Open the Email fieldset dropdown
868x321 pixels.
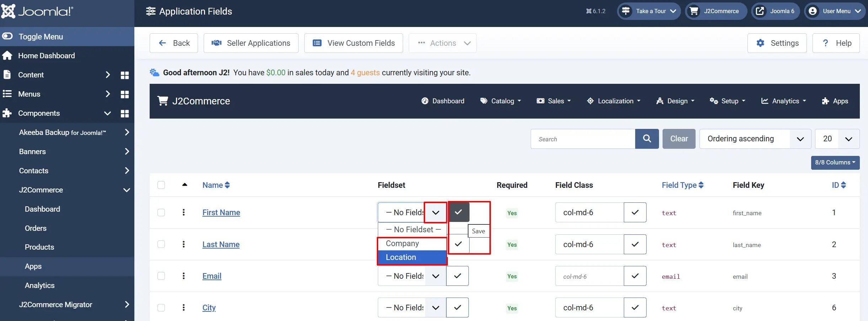point(412,276)
